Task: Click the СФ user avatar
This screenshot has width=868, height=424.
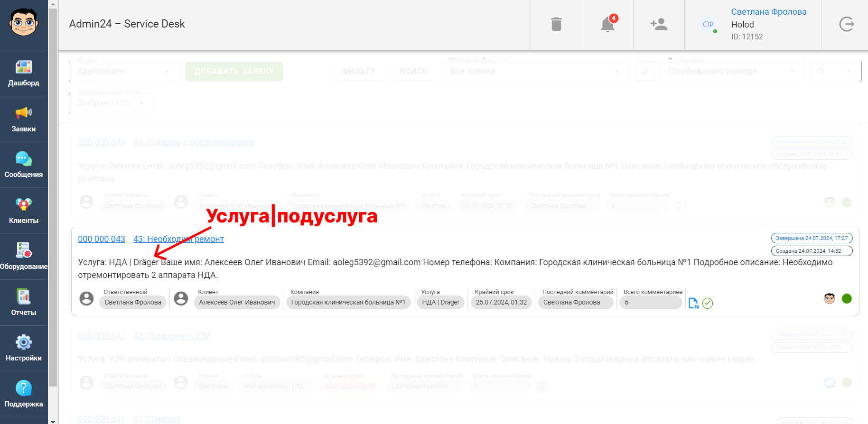Action: click(x=708, y=24)
